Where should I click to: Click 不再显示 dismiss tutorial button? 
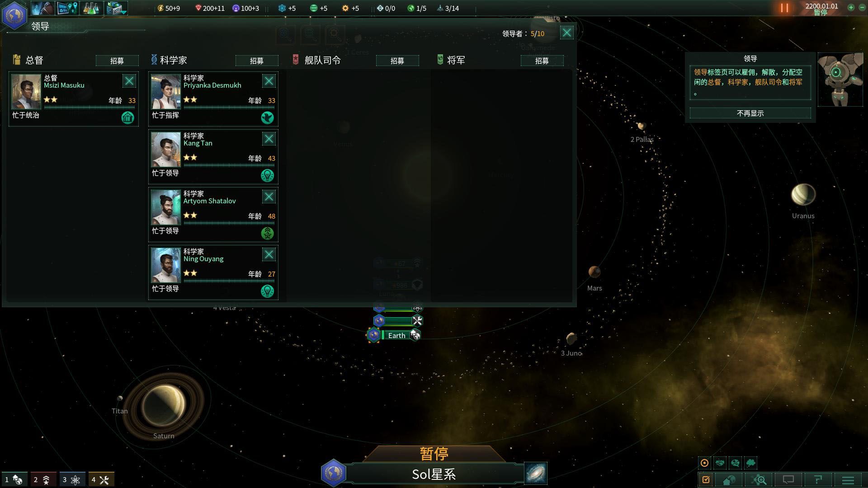(x=750, y=113)
